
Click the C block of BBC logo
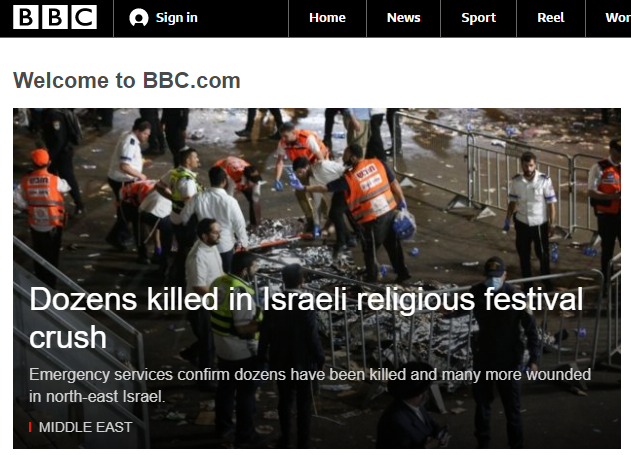(84, 17)
